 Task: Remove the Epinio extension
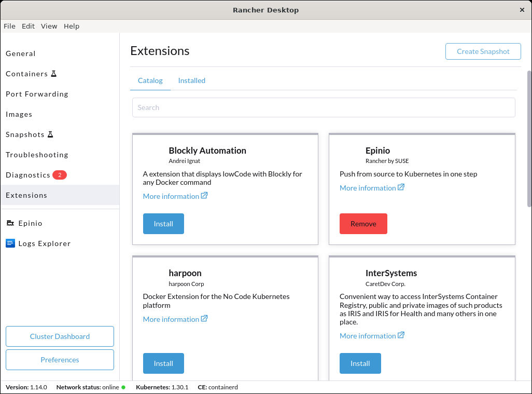(363, 224)
